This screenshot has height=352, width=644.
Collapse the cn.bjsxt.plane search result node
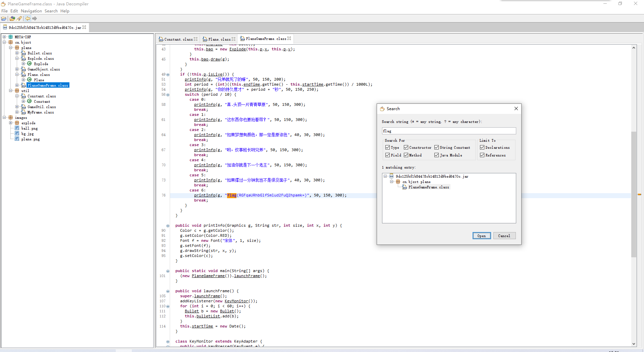pyautogui.click(x=391, y=182)
